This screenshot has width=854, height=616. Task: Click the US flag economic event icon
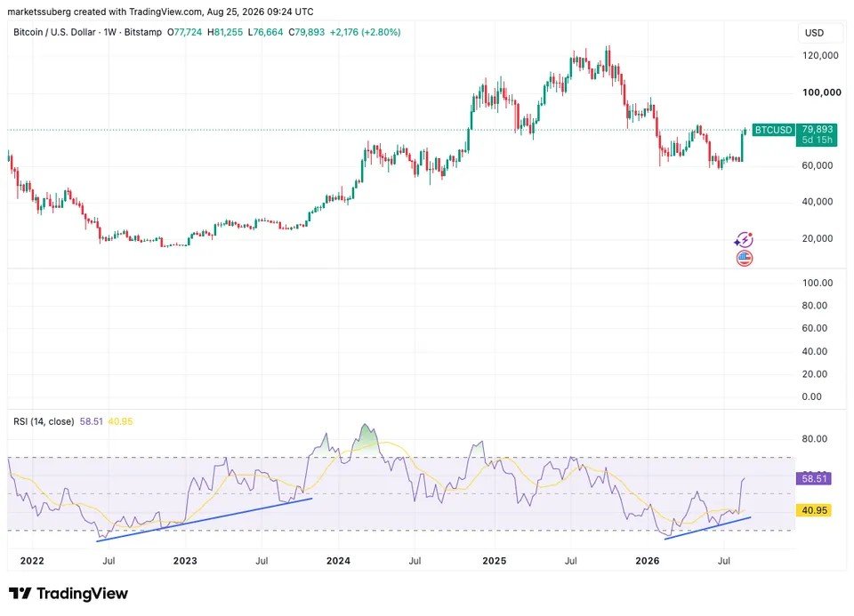pos(745,259)
